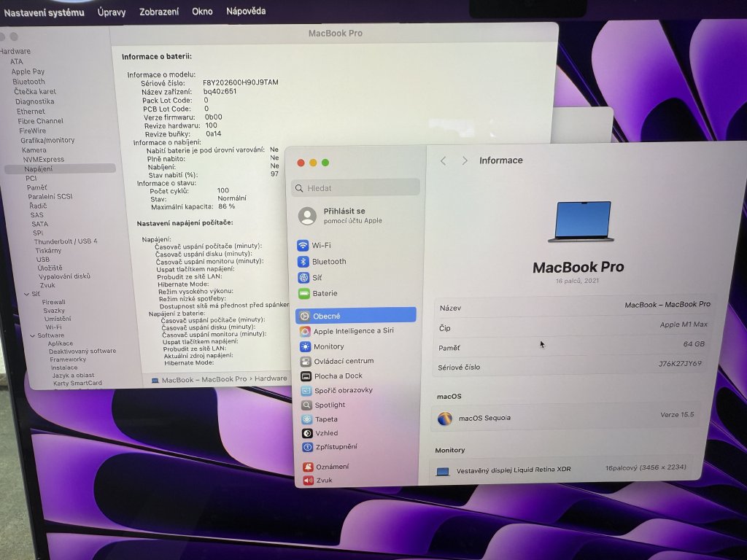The image size is (747, 560).
Task: Click the MacBook Pro laptop image
Action: coord(581,222)
